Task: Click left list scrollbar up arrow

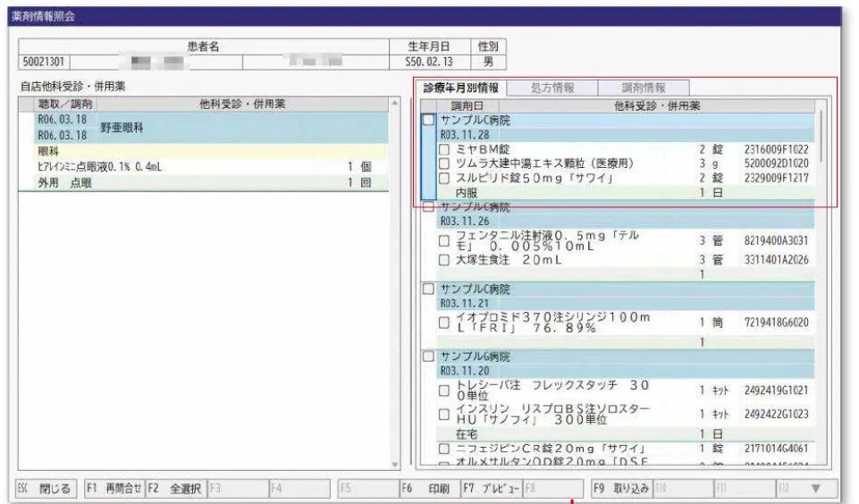Action: [x=394, y=103]
